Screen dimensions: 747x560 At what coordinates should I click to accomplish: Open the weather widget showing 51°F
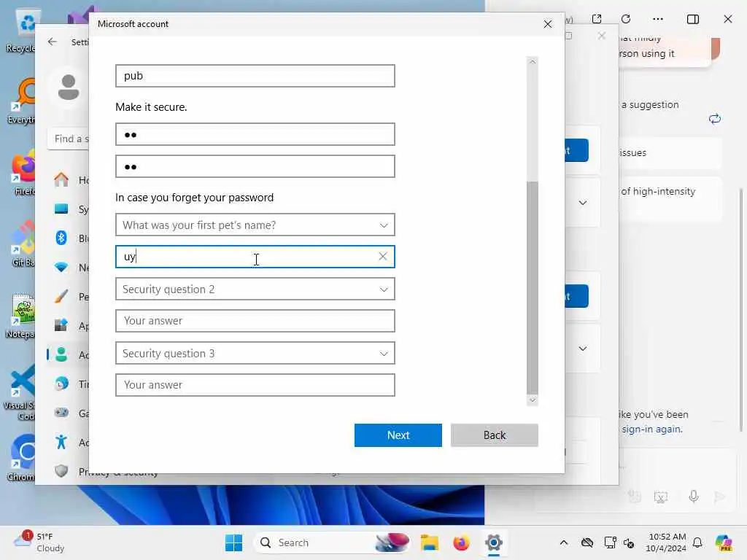(x=39, y=542)
